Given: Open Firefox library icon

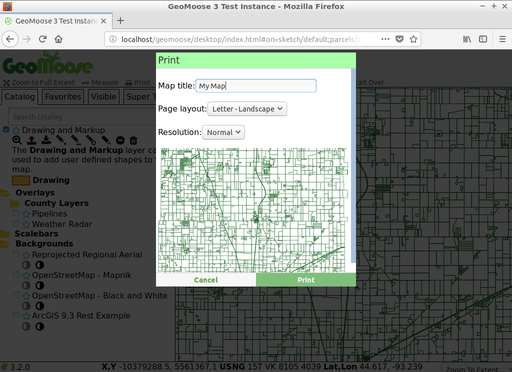Looking at the screenshot, I should click(x=467, y=39).
